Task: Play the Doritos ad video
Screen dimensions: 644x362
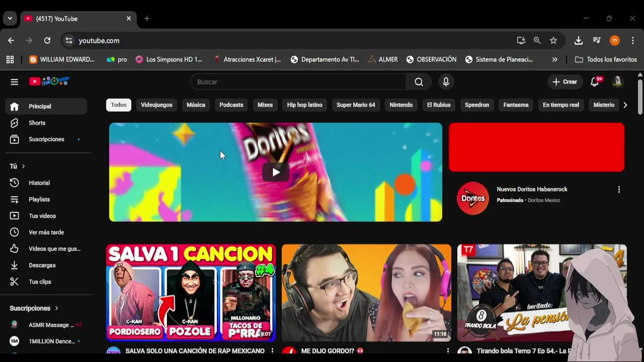Action: pos(276,172)
